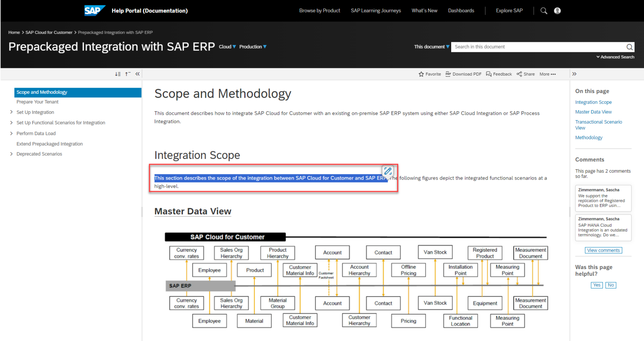Open the search magnifier in top navigation
This screenshot has height=341, width=644.
[x=544, y=11]
